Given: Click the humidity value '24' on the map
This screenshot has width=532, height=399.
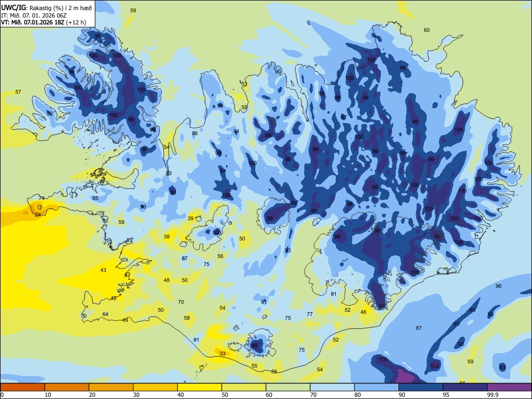Looking at the screenshot, I should coord(38,215).
